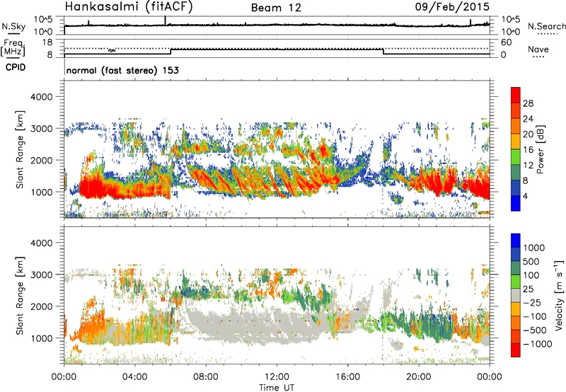The width and height of the screenshot is (566, 392).
Task: Click the blue top segment of Velocity colorbar
Action: (516, 241)
